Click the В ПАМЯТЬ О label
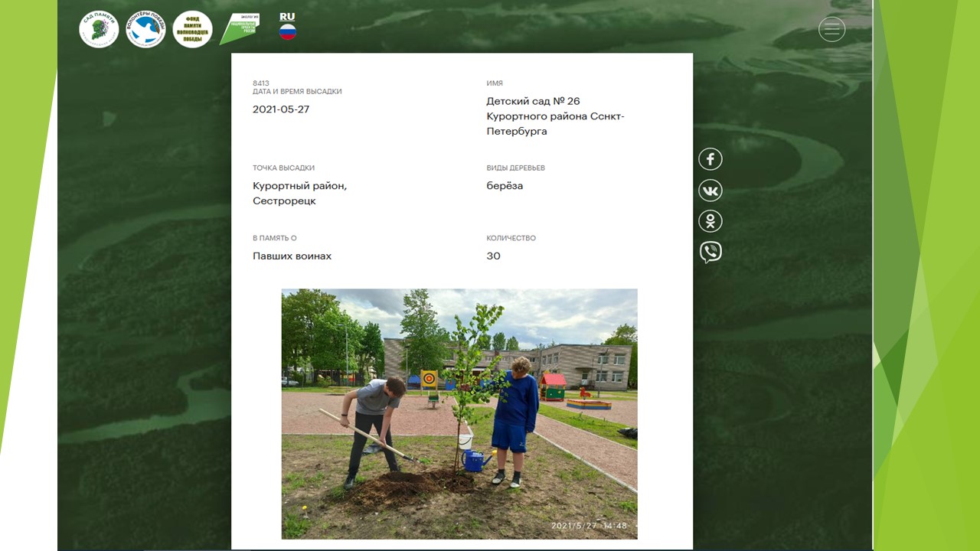Screen dimensions: 980x551 [x=274, y=239]
